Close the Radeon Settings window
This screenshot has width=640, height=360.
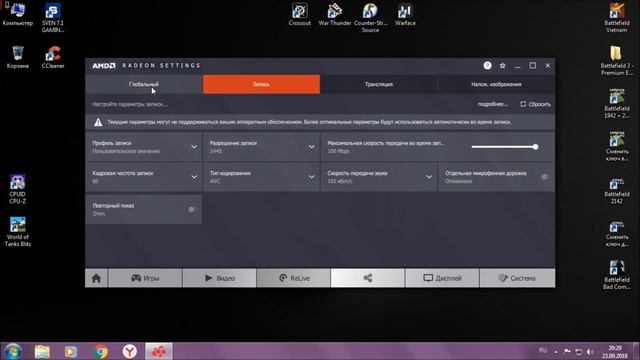pyautogui.click(x=548, y=65)
